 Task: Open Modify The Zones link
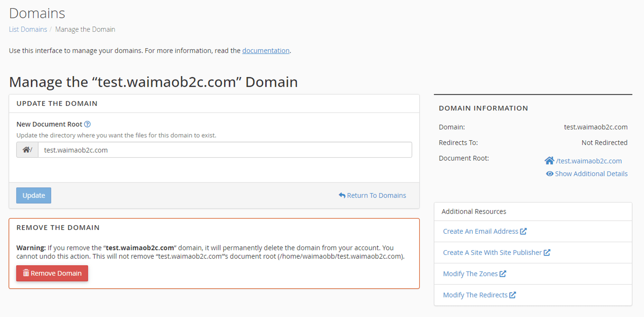[470, 274]
